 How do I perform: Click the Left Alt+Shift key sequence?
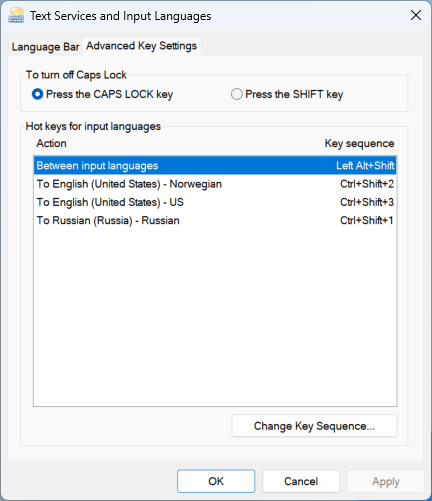click(365, 166)
